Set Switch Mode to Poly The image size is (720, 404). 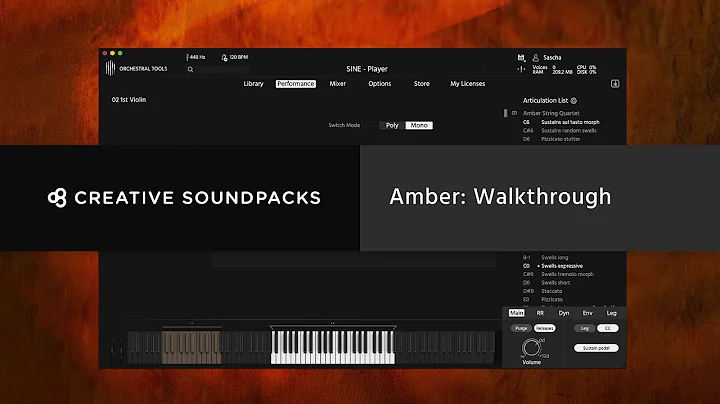pyautogui.click(x=392, y=125)
